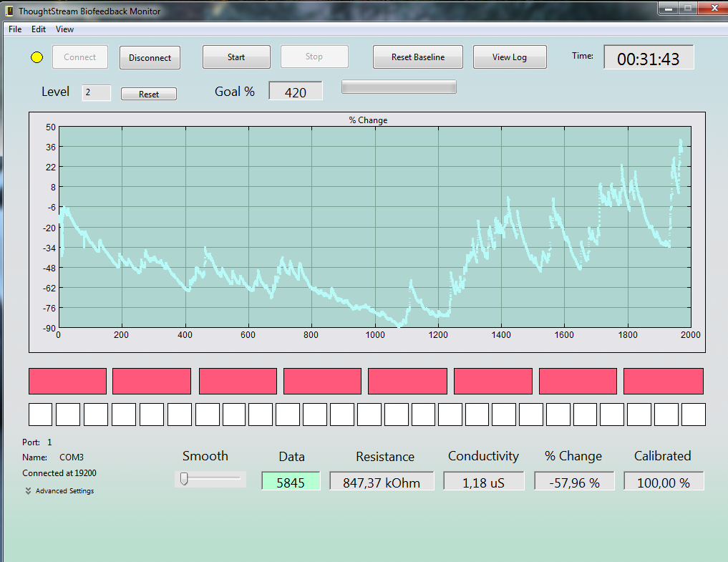Image resolution: width=728 pixels, height=562 pixels.
Task: Click the Connect button
Action: tap(80, 57)
